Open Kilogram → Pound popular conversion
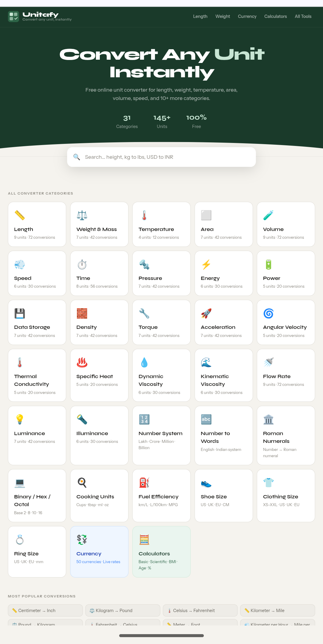Viewport: 323px width, 644px height. pos(123,611)
